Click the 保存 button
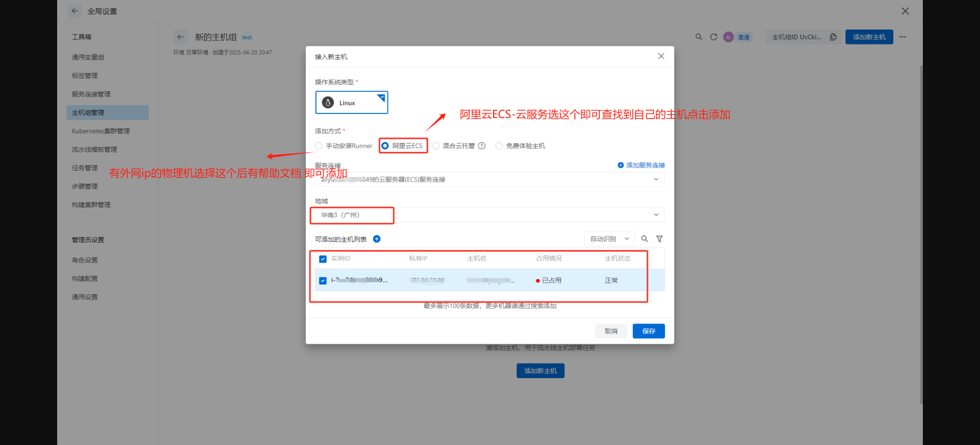The image size is (980, 445). point(649,331)
